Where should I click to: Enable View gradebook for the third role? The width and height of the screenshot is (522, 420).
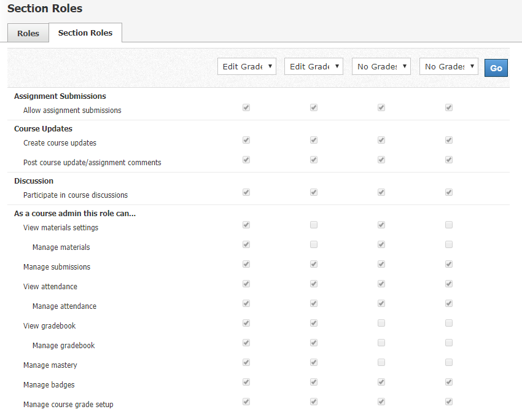[x=381, y=323]
